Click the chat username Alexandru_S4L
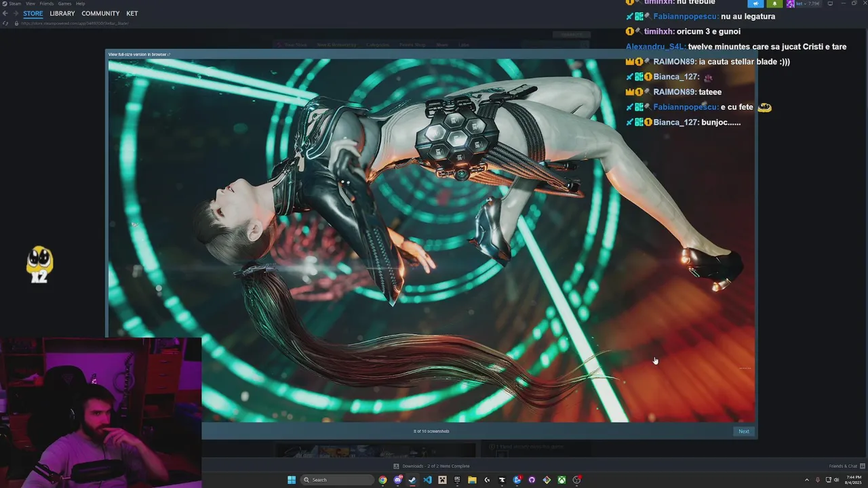This screenshot has width=868, height=488. point(656,47)
